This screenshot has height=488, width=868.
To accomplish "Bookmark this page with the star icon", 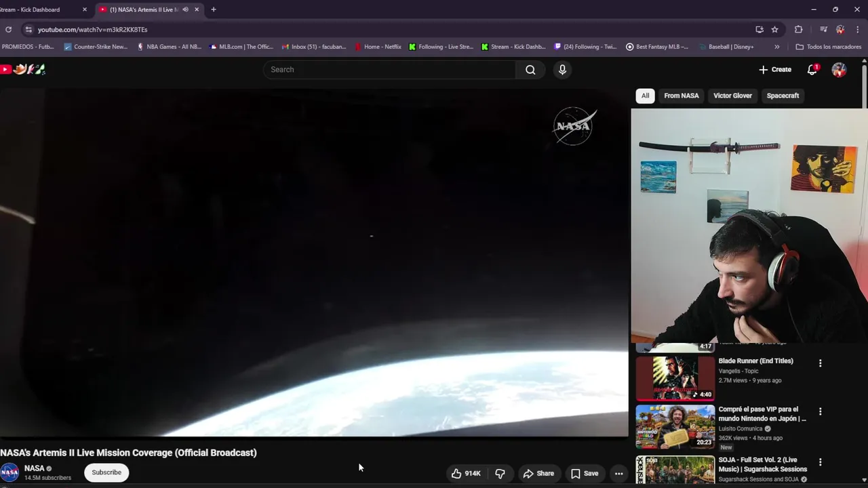I will point(775,29).
